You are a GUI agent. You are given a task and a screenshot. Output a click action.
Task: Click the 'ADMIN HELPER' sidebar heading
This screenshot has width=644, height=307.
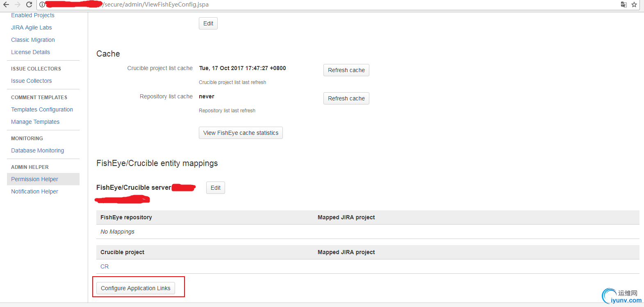pyautogui.click(x=30, y=167)
